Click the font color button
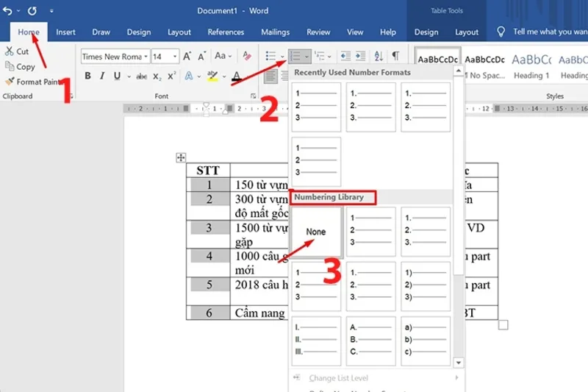The image size is (588, 392). coord(237,76)
